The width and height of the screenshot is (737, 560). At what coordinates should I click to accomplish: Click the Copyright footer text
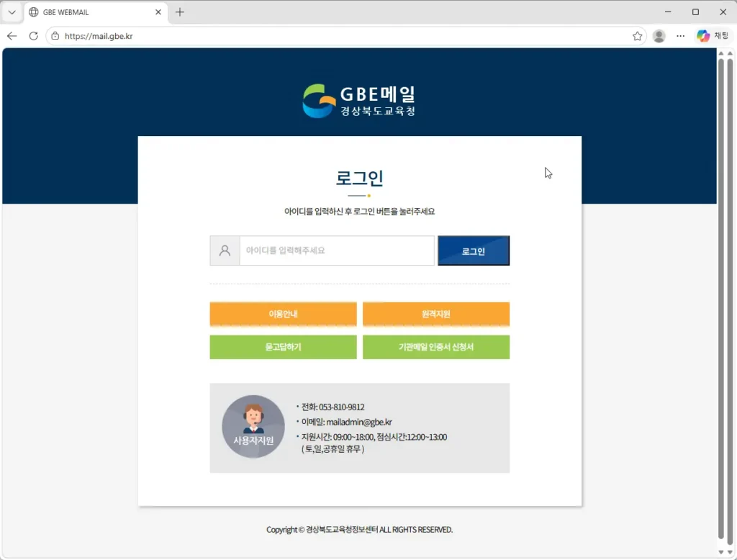tap(360, 530)
